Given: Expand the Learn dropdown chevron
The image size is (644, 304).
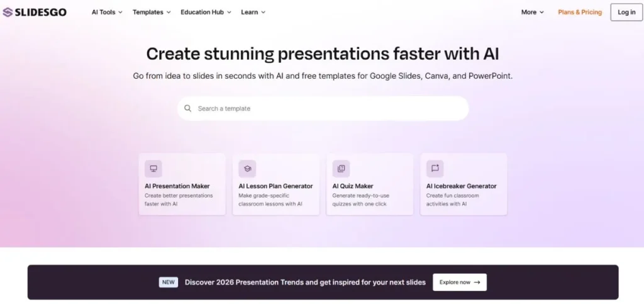Looking at the screenshot, I should [x=264, y=13].
